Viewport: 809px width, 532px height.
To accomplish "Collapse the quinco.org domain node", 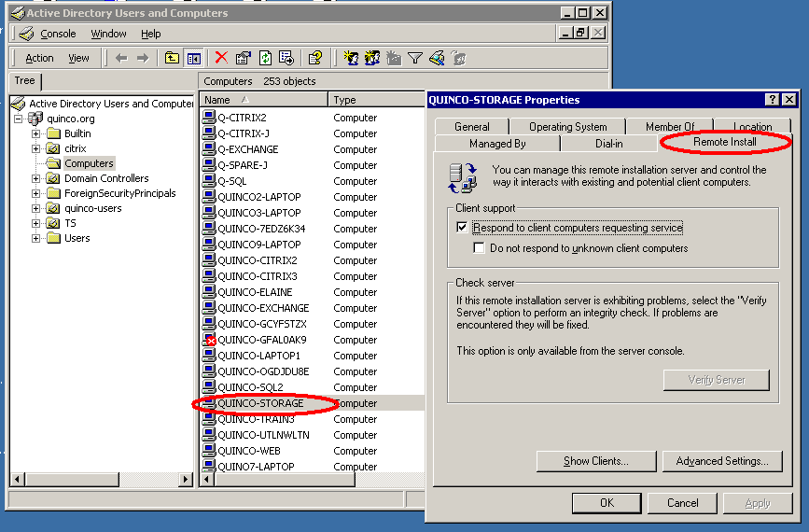I will tap(19, 119).
